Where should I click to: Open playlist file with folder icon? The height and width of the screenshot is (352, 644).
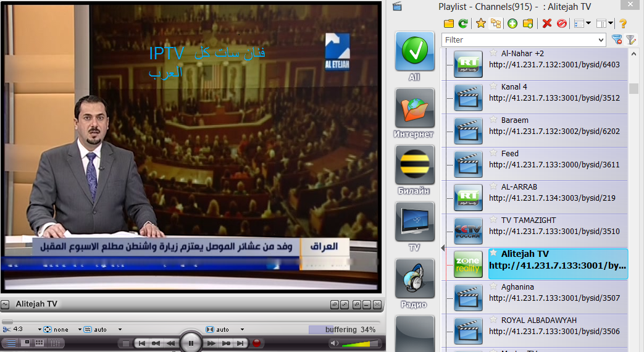[448, 24]
